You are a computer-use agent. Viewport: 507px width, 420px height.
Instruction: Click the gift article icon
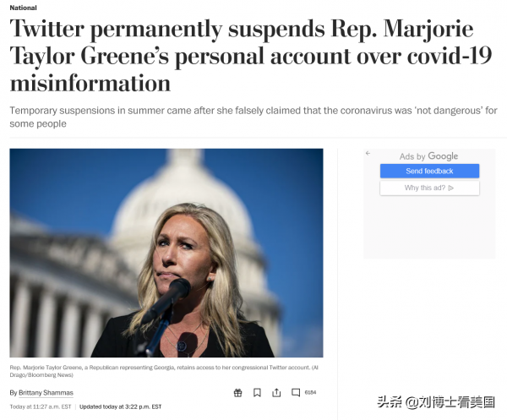click(x=237, y=393)
